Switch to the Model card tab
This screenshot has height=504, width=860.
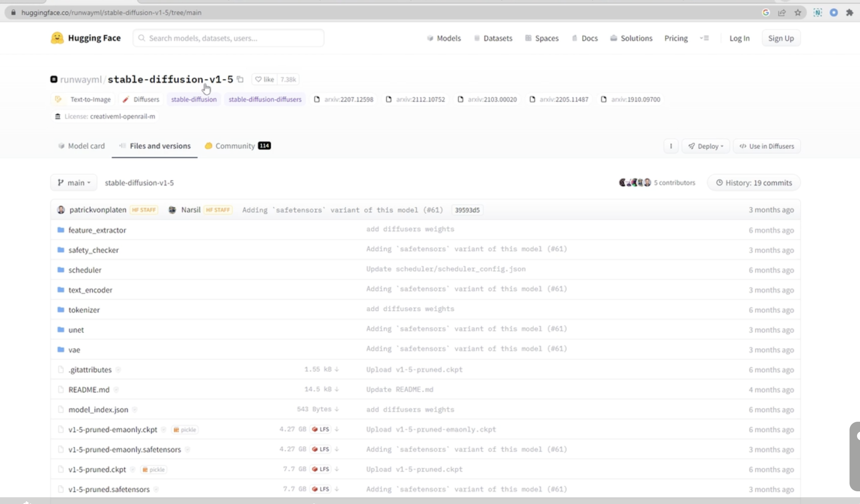(x=82, y=146)
